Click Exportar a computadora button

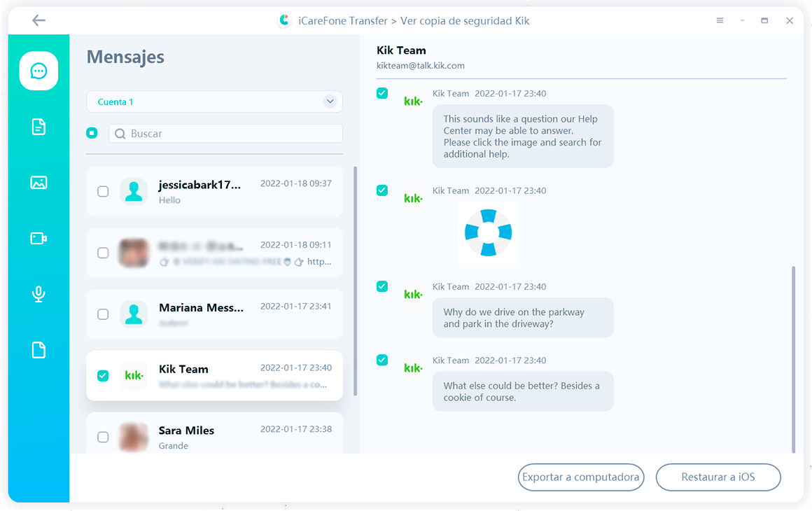(580, 477)
